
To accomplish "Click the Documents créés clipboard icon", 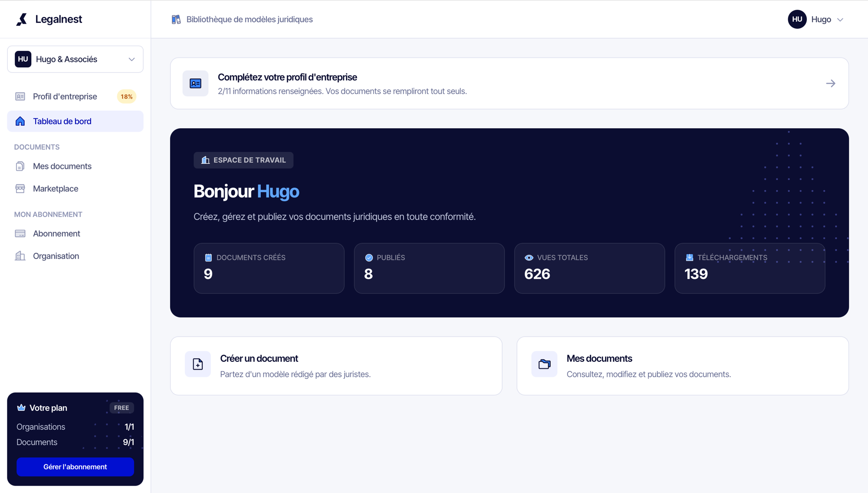I will (x=208, y=258).
